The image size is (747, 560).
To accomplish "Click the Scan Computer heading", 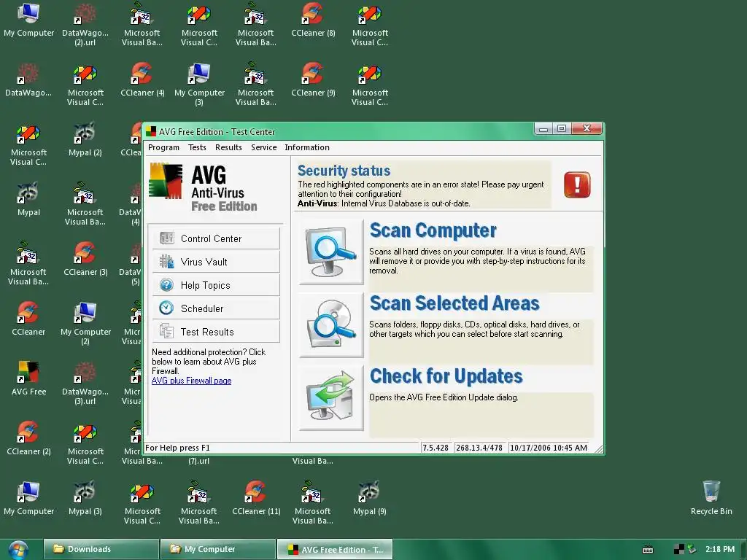I will pos(433,230).
